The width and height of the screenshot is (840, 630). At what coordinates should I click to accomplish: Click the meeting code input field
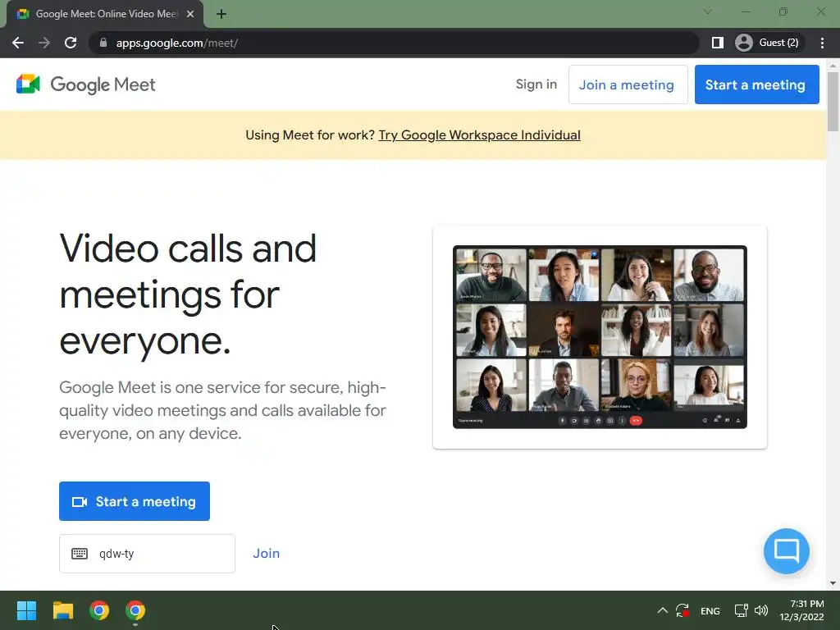pyautogui.click(x=147, y=554)
